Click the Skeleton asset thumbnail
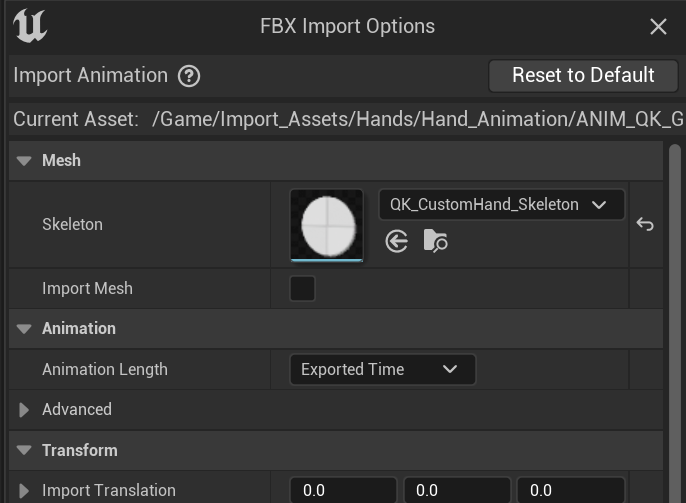 click(x=326, y=224)
